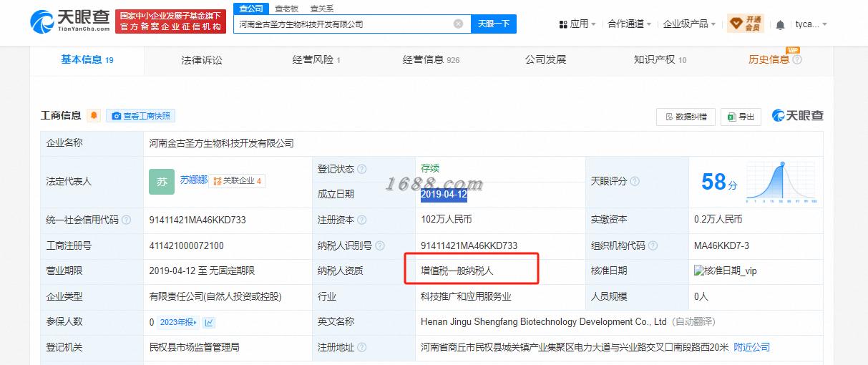Expand the 企业级产品 dropdown
The image size is (868, 365).
point(689,24)
